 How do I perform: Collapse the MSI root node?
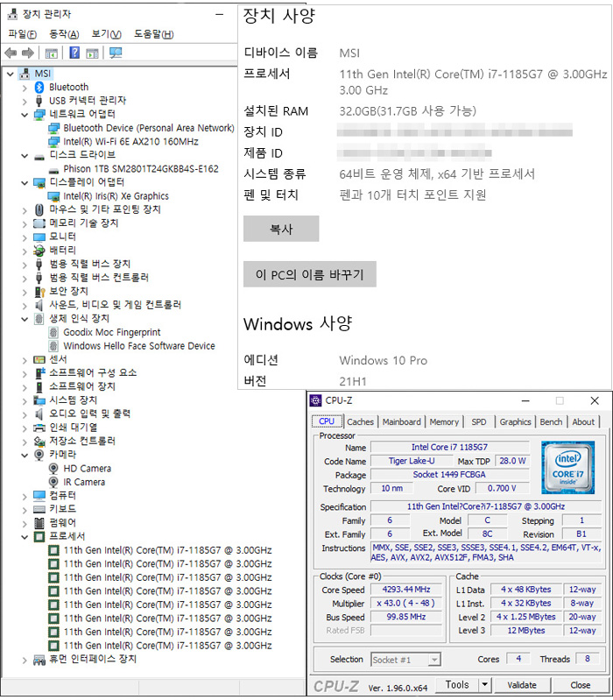pyautogui.click(x=11, y=74)
